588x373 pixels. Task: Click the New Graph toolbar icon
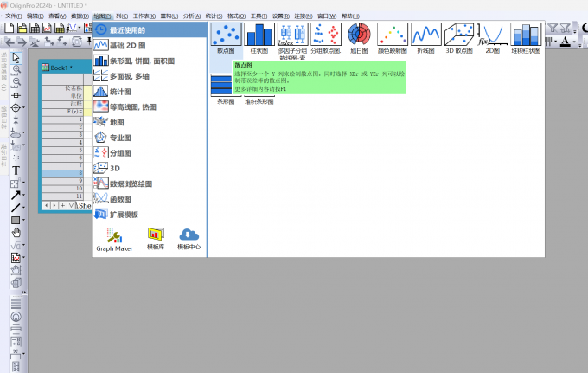47,28
